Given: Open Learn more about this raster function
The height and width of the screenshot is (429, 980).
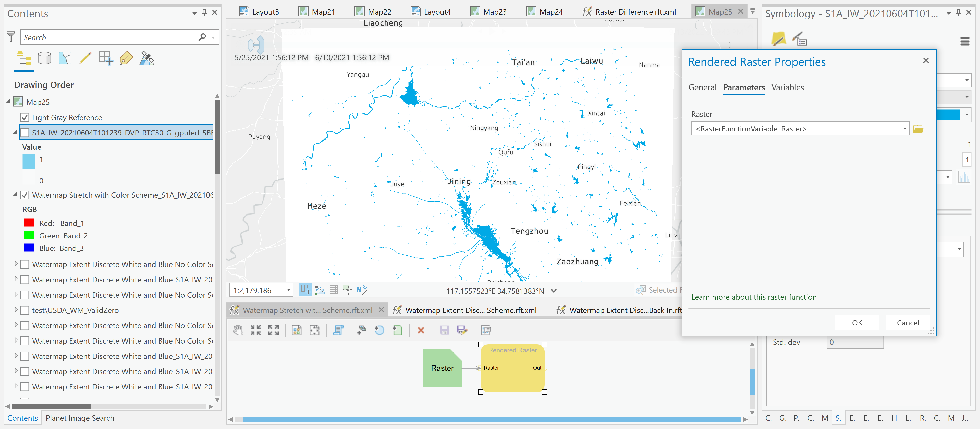Looking at the screenshot, I should [x=754, y=297].
